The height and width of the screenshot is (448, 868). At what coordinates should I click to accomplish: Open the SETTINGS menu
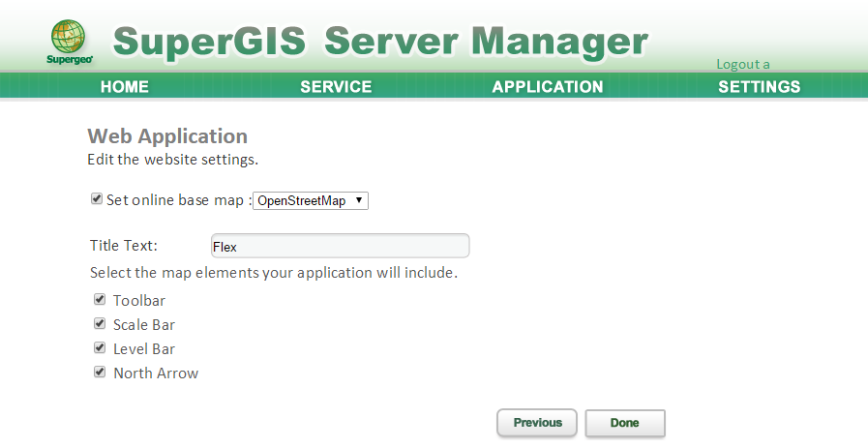coord(759,86)
